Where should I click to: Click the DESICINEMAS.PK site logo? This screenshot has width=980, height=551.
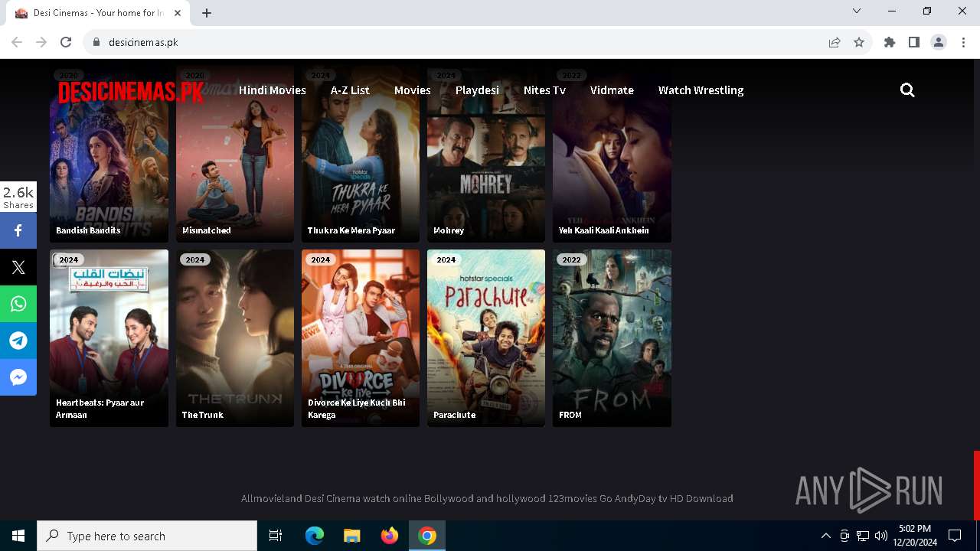[131, 92]
